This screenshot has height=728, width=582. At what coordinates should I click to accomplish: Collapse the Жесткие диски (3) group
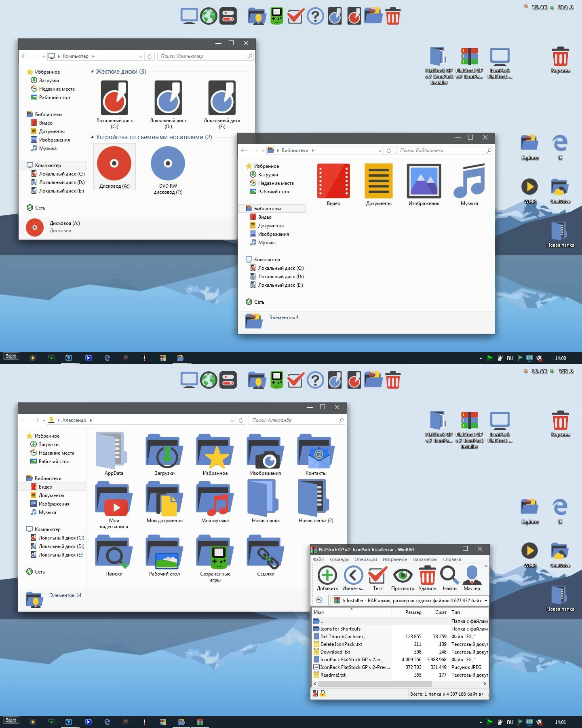coord(92,72)
